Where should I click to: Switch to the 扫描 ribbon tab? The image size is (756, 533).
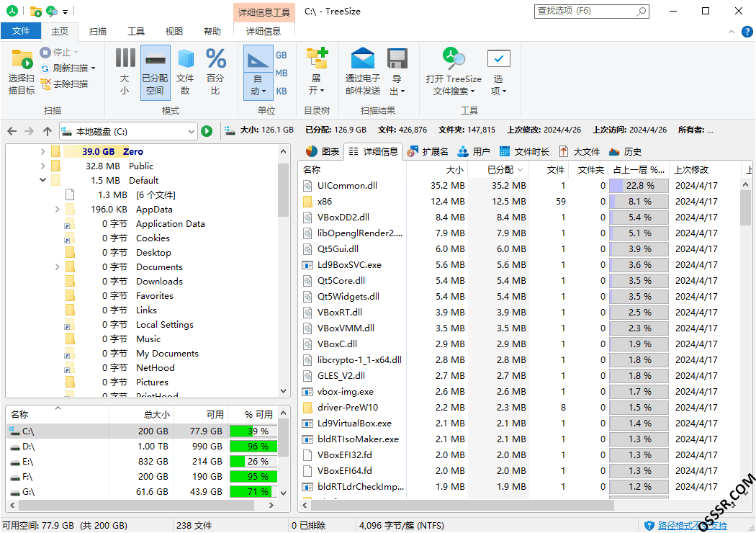(x=98, y=32)
